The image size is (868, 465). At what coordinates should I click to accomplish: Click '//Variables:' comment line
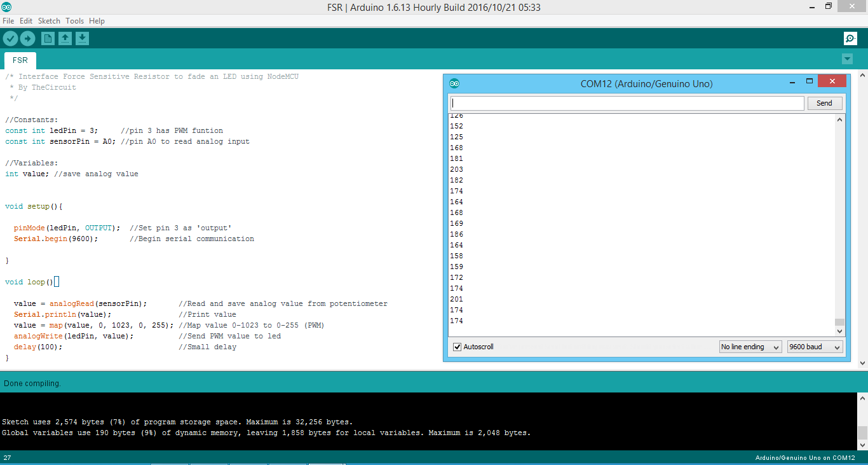(32, 163)
